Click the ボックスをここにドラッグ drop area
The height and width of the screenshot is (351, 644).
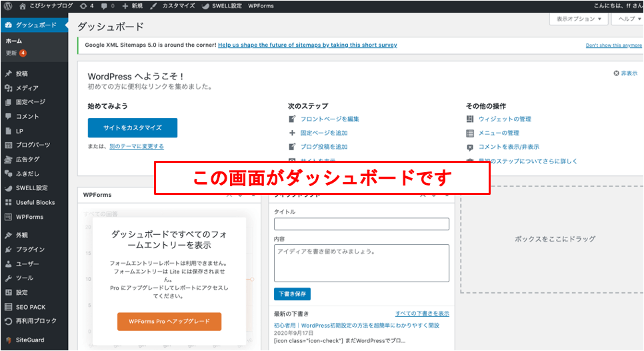(x=552, y=239)
